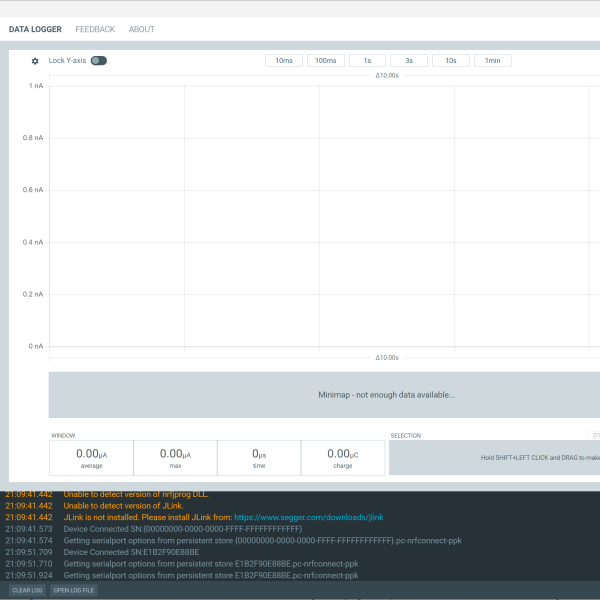The image size is (600, 600).
Task: Select the 1s time window
Action: coord(367,61)
